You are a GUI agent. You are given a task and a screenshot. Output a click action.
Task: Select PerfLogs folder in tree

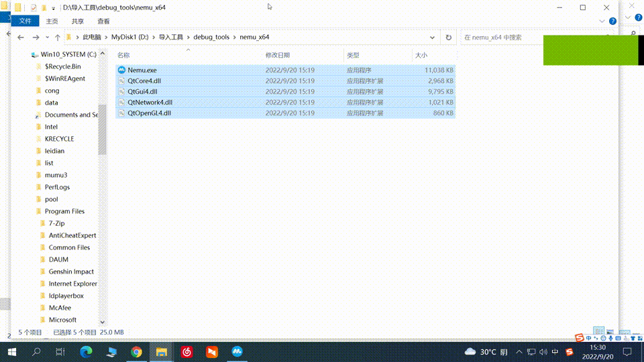pyautogui.click(x=57, y=187)
